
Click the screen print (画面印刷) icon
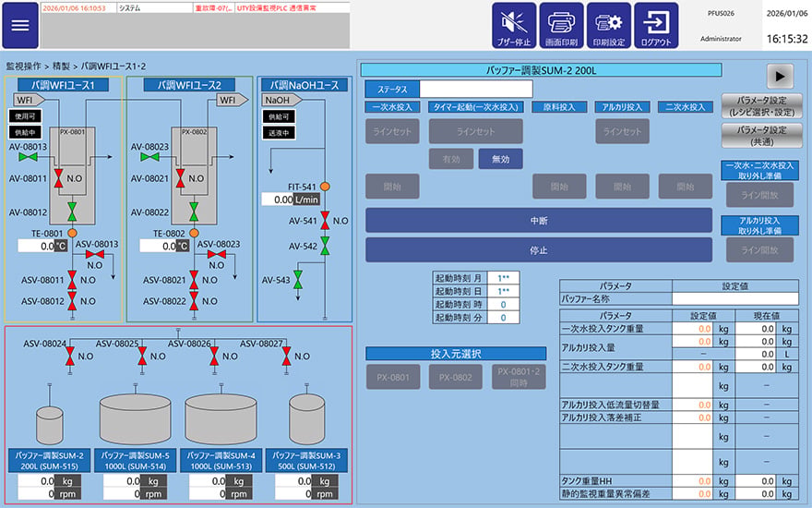point(561,26)
